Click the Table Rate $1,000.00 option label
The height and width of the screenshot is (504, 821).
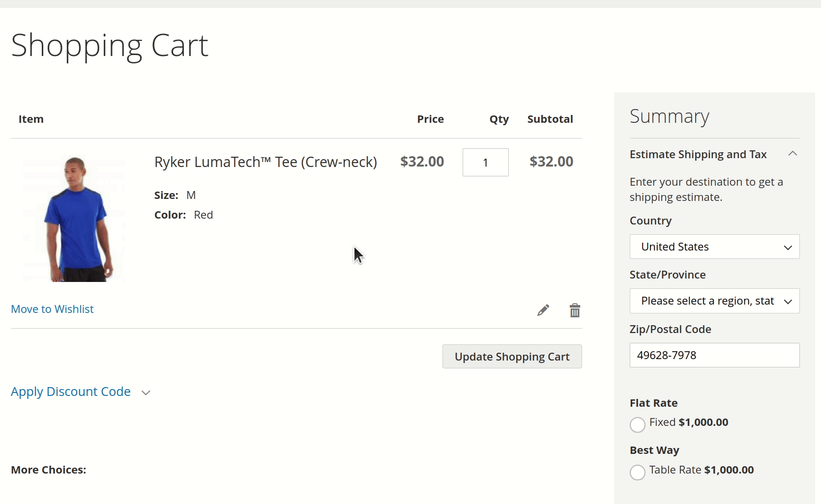click(x=701, y=470)
